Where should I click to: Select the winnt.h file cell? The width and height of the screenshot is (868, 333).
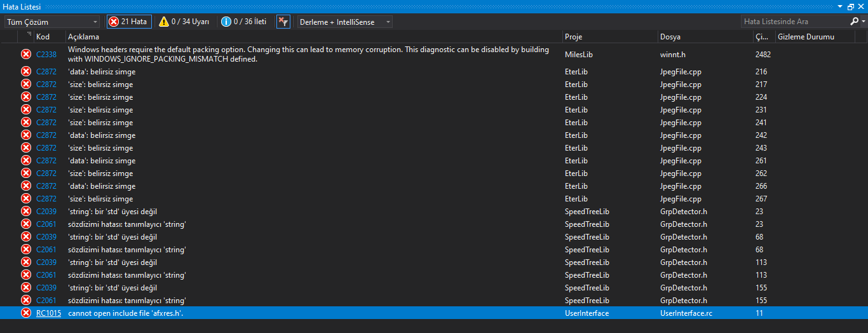(673, 55)
